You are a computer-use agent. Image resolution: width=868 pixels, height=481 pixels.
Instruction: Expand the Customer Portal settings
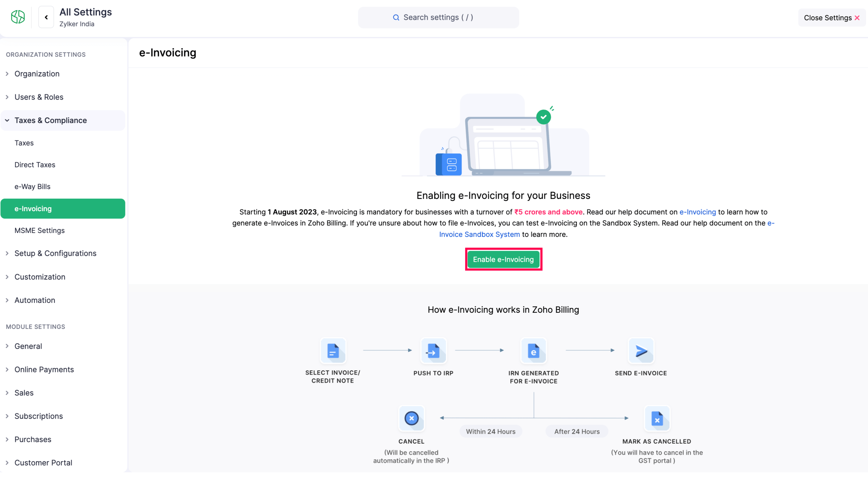[x=63, y=463]
